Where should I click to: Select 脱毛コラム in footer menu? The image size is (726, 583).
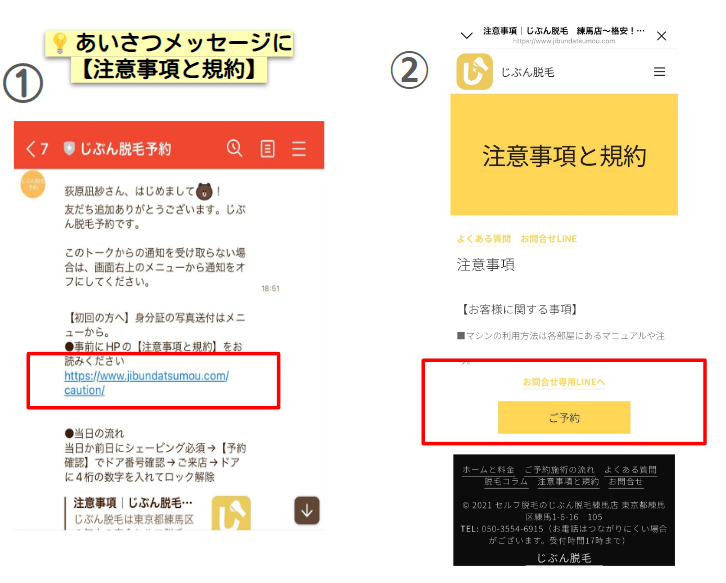tap(506, 482)
